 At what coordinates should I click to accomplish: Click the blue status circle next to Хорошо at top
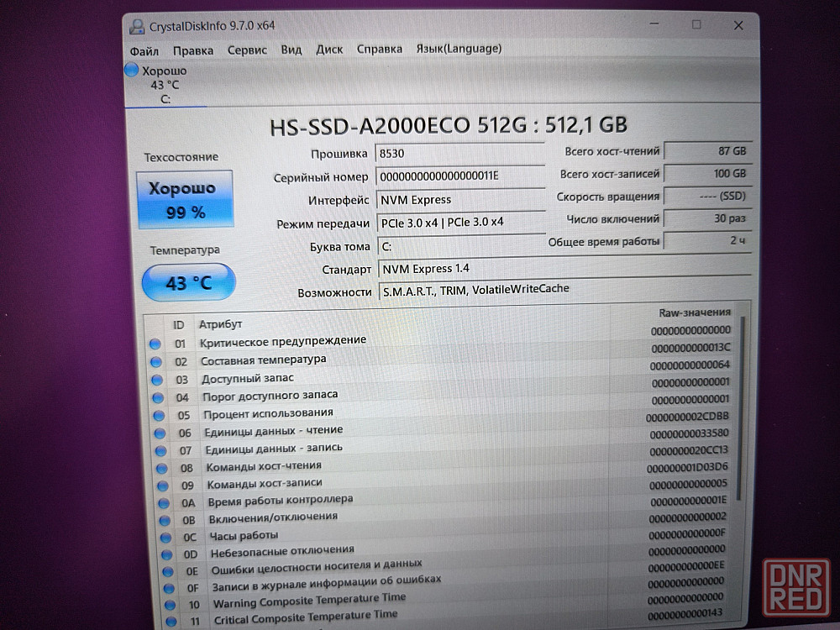coord(132,70)
